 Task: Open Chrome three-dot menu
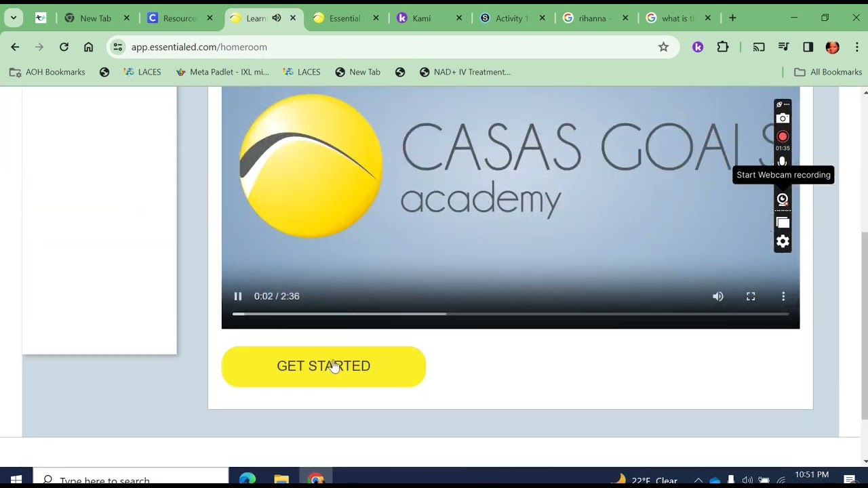point(857,47)
